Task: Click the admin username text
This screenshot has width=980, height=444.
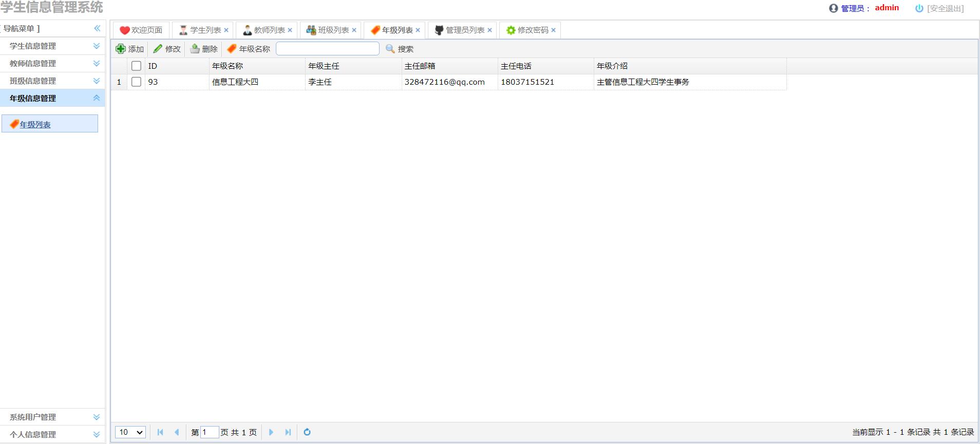Action: pos(887,8)
